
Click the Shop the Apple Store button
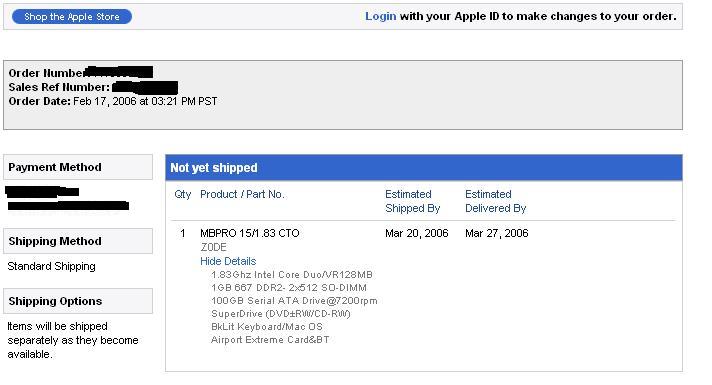point(72,17)
